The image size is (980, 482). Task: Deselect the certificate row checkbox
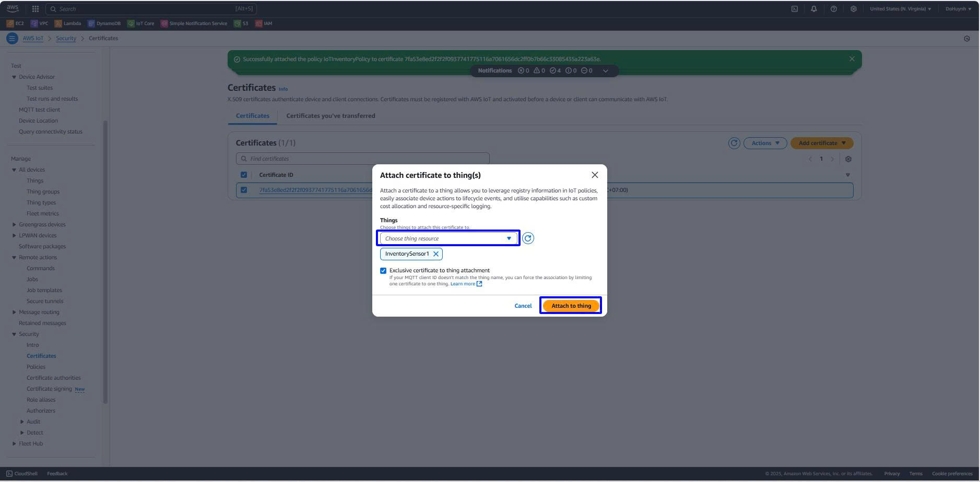(244, 190)
